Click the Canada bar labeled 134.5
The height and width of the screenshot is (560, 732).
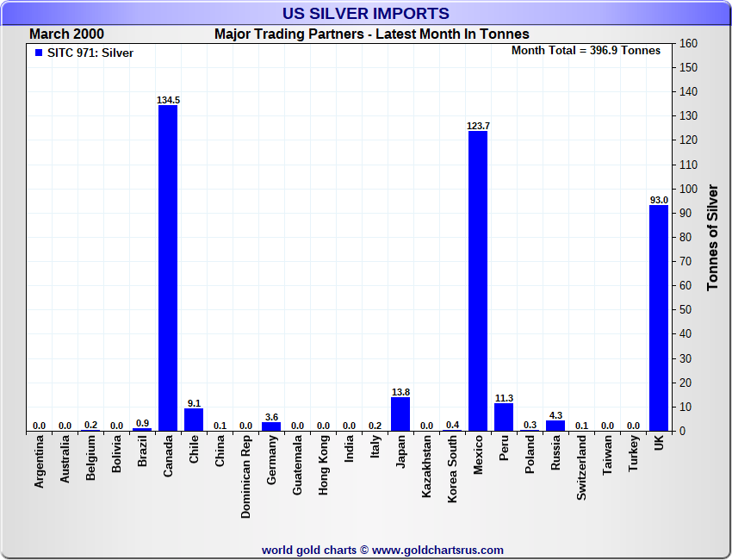pos(168,268)
